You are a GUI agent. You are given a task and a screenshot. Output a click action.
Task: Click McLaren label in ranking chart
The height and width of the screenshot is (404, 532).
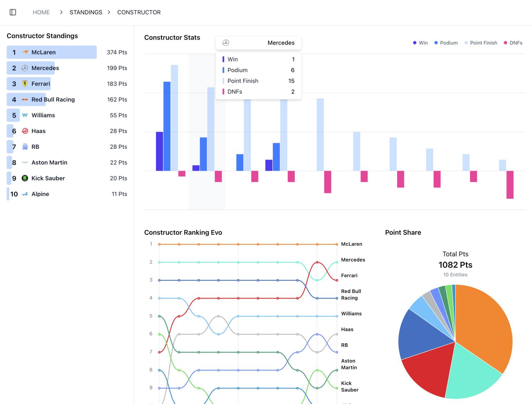point(351,244)
